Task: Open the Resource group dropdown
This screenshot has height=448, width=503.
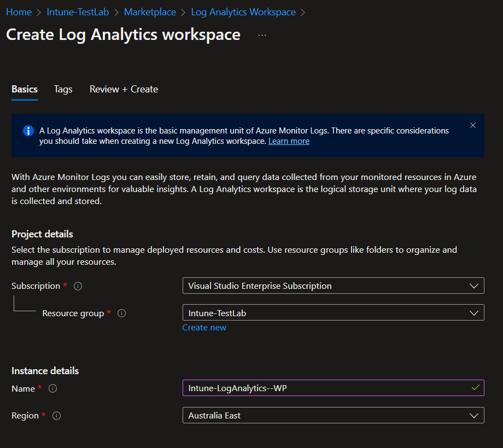Action: click(333, 313)
